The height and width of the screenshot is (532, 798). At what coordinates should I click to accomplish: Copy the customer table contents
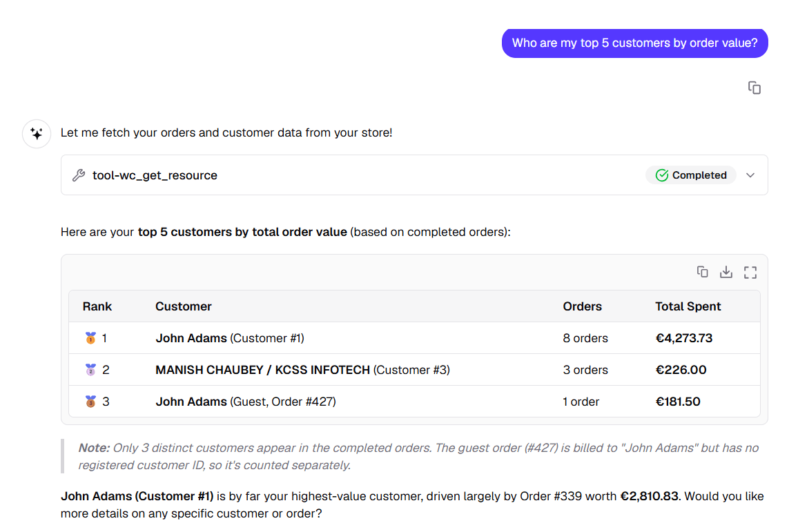click(x=702, y=272)
